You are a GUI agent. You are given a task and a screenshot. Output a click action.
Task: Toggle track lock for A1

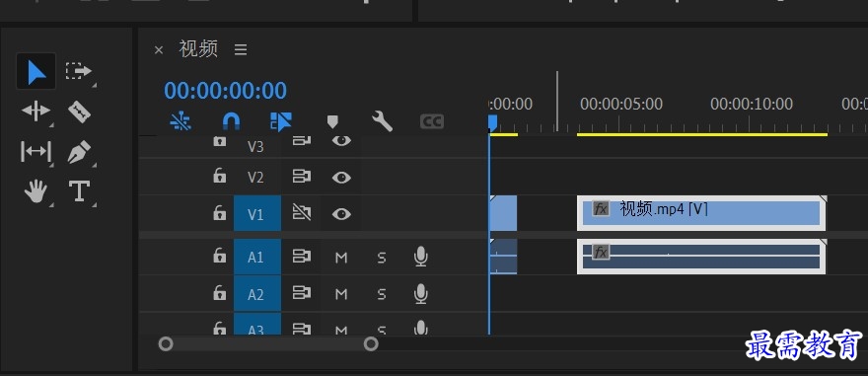click(220, 256)
